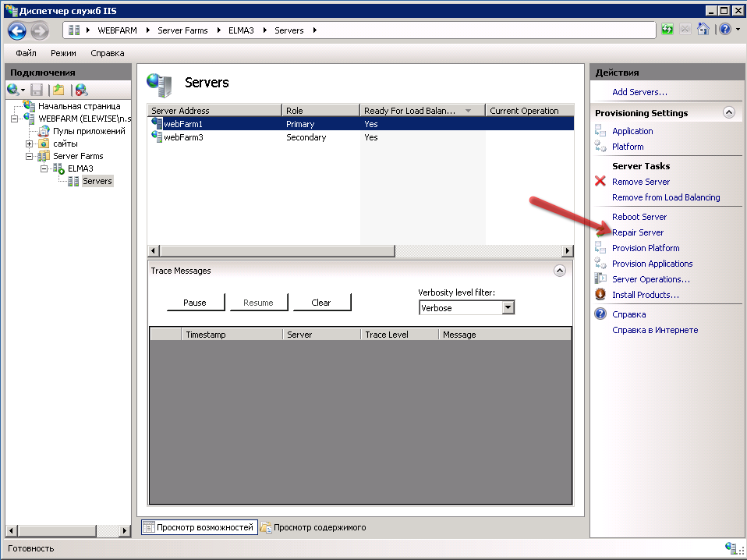Click the Clear trace messages button
The image size is (747, 560).
click(321, 303)
